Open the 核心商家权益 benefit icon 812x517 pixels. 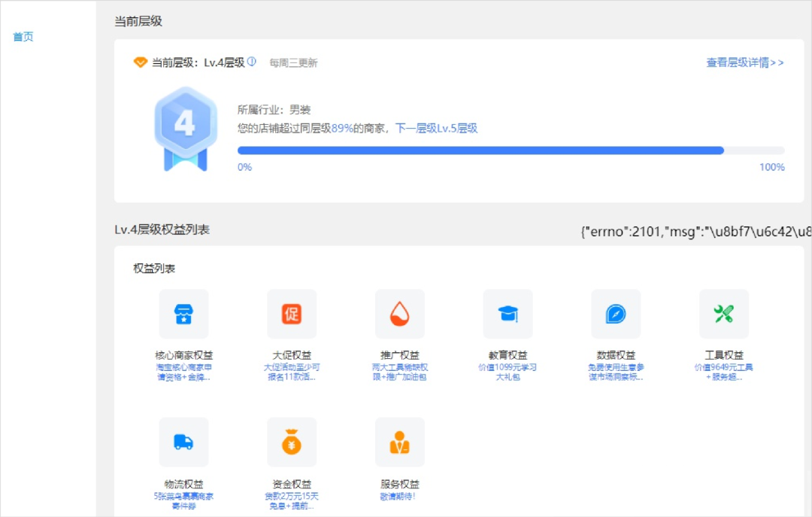click(184, 314)
